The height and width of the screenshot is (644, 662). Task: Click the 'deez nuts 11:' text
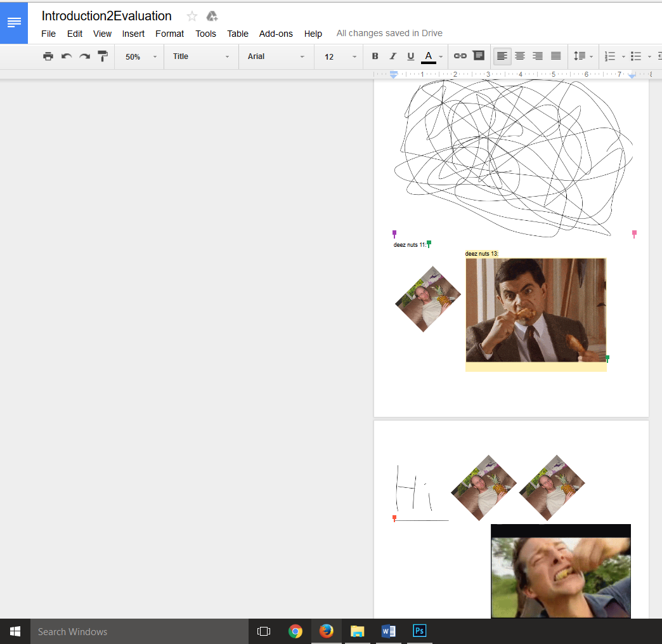coord(410,245)
